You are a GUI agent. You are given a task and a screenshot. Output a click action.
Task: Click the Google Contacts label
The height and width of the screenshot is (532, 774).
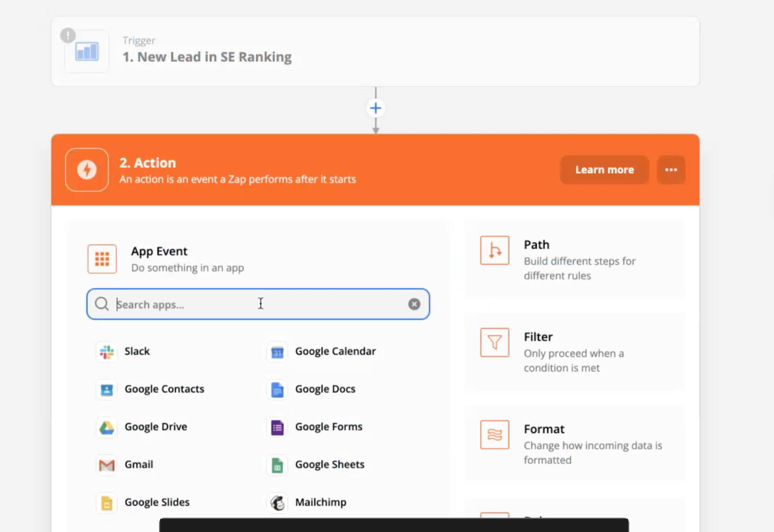(x=164, y=389)
